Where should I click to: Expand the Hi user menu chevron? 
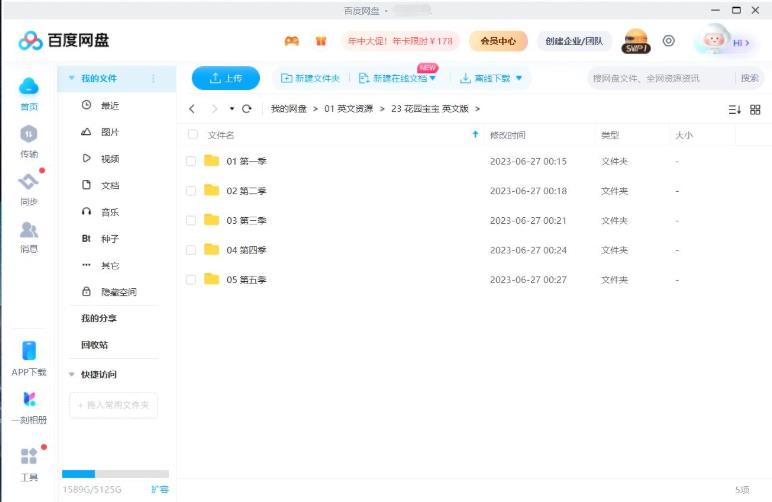(747, 43)
